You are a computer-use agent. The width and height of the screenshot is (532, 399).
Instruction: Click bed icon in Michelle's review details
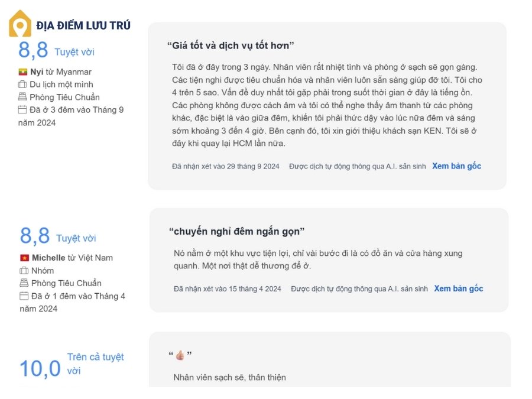tap(25, 283)
